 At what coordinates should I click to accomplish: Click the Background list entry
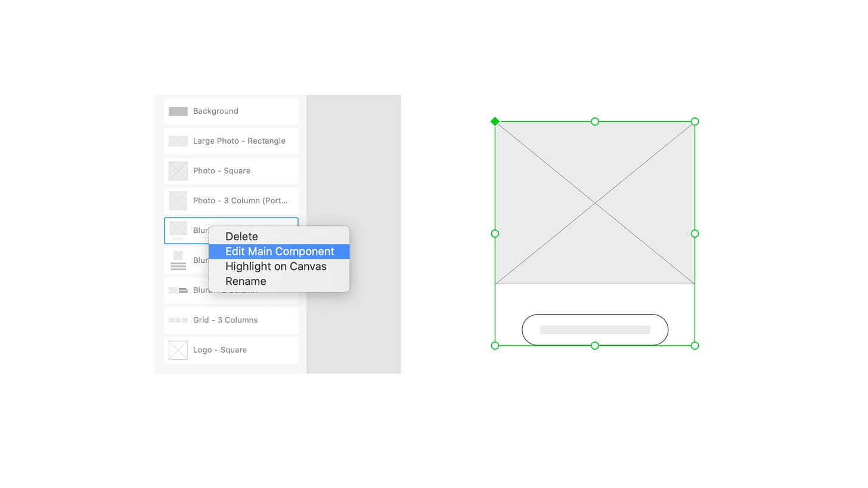pos(231,111)
